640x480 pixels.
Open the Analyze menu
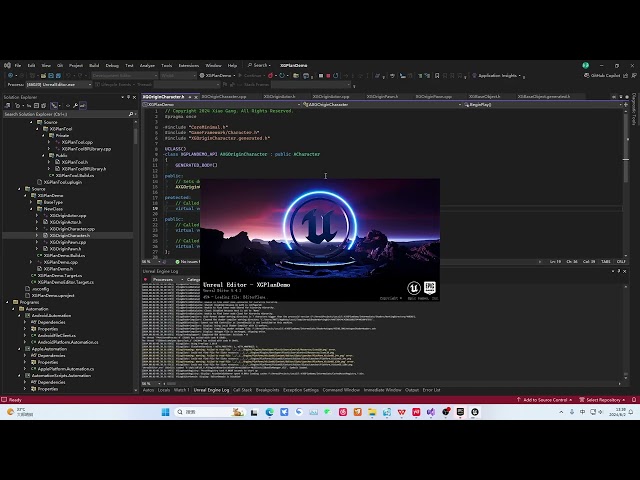(147, 65)
